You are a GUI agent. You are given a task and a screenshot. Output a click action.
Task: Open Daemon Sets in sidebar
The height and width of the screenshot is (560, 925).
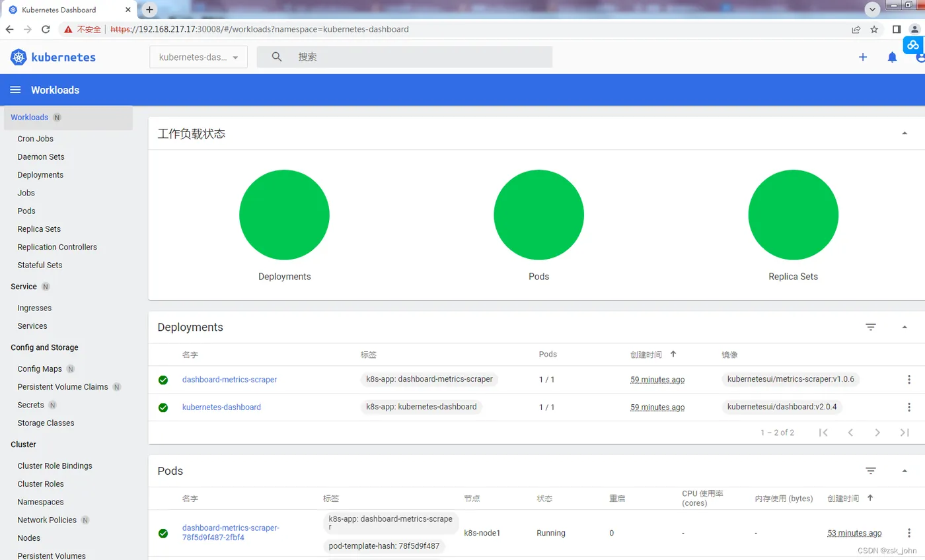pyautogui.click(x=41, y=157)
